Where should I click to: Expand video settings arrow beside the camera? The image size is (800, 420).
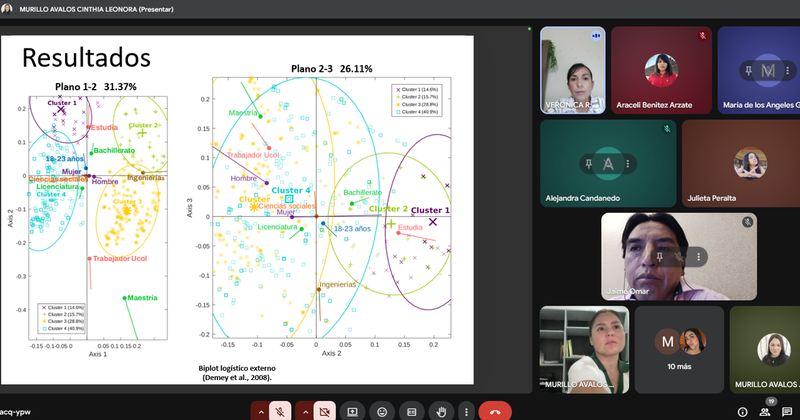point(303,411)
